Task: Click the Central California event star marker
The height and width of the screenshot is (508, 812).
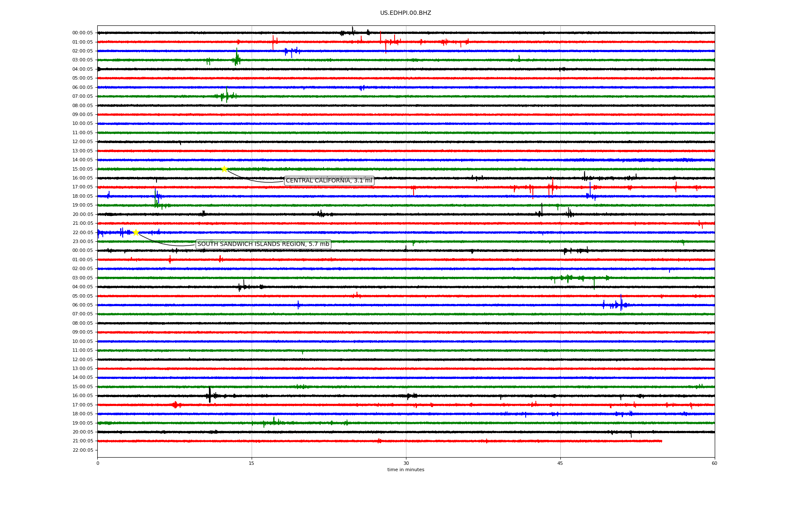Action: [224, 169]
